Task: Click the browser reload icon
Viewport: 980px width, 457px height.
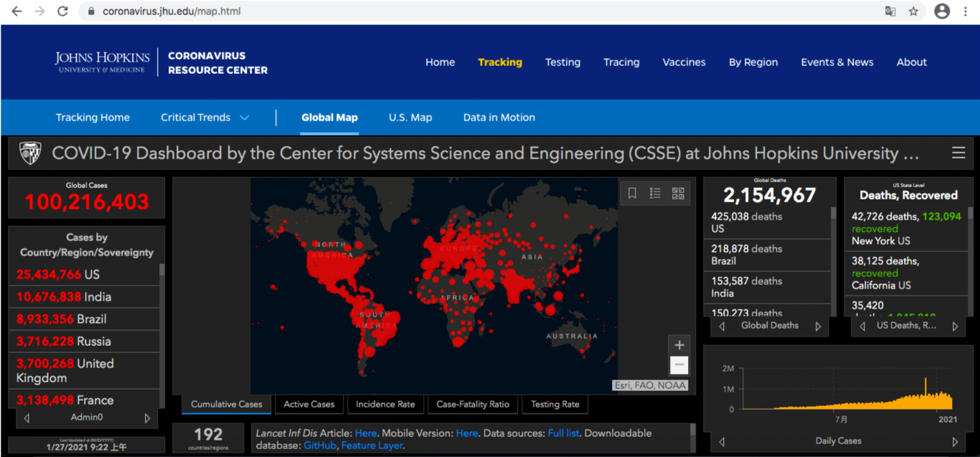Action: [x=62, y=11]
